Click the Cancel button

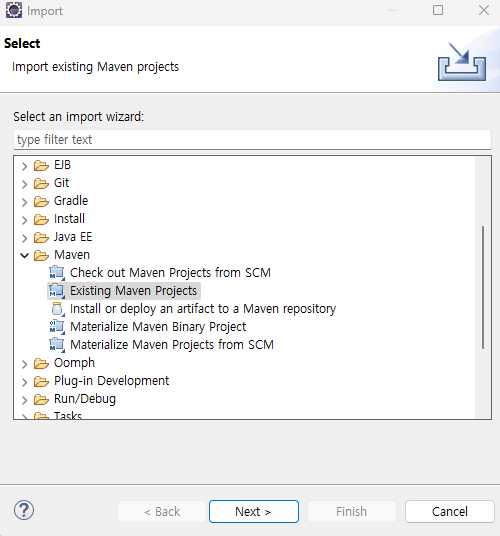(450, 511)
